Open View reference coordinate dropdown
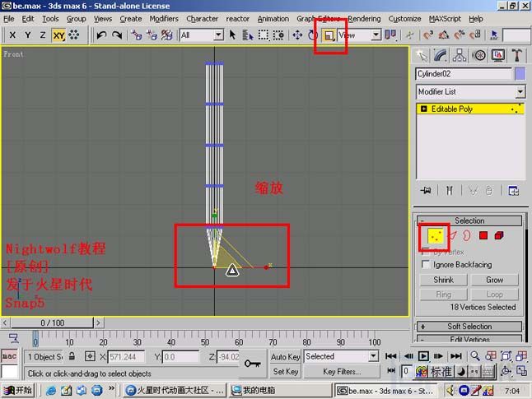 coord(359,35)
